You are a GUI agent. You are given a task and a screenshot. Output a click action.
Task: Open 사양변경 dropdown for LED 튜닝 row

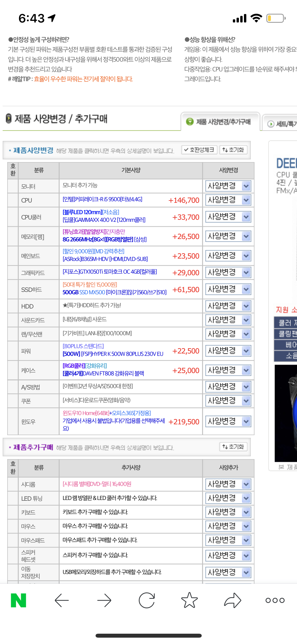pyautogui.click(x=228, y=498)
